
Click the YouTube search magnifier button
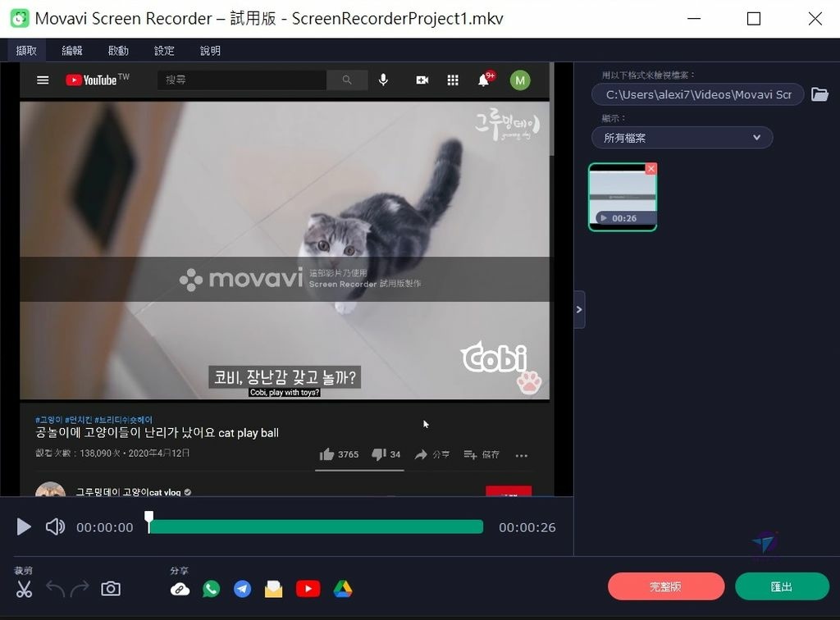tap(347, 80)
